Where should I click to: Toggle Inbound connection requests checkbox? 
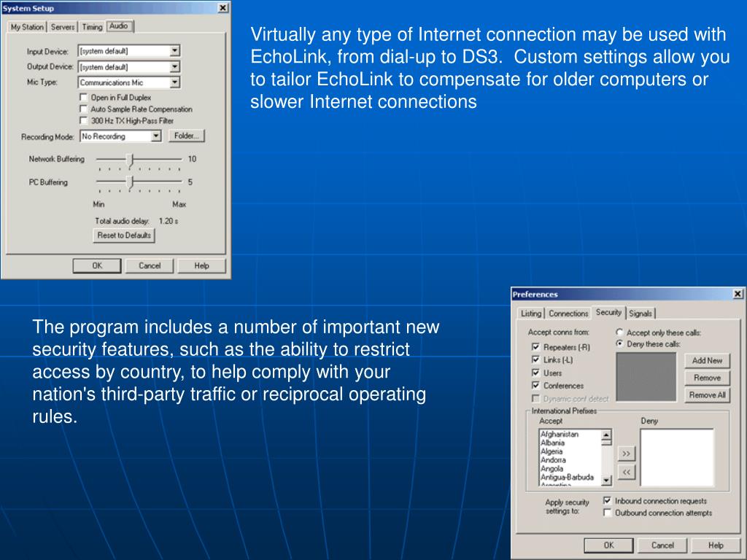607,500
